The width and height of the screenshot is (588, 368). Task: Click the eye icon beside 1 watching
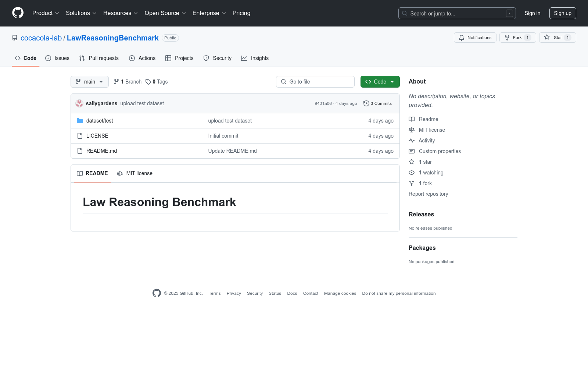pos(412,173)
